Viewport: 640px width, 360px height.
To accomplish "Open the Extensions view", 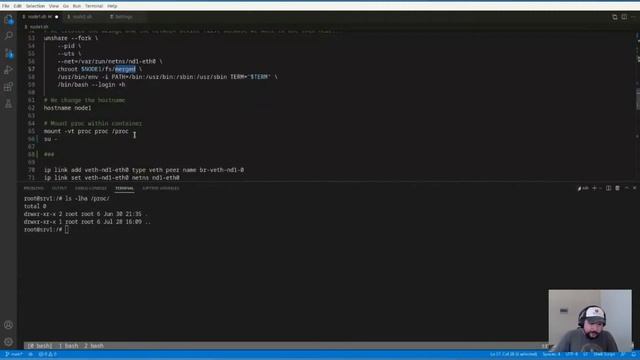I will (8, 87).
